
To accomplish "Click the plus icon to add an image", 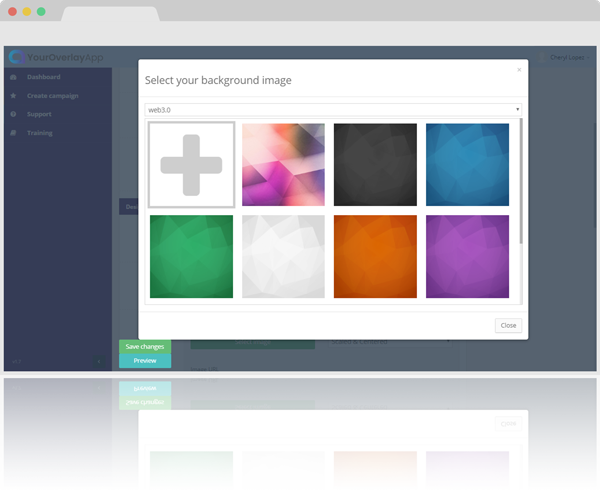I will point(191,164).
